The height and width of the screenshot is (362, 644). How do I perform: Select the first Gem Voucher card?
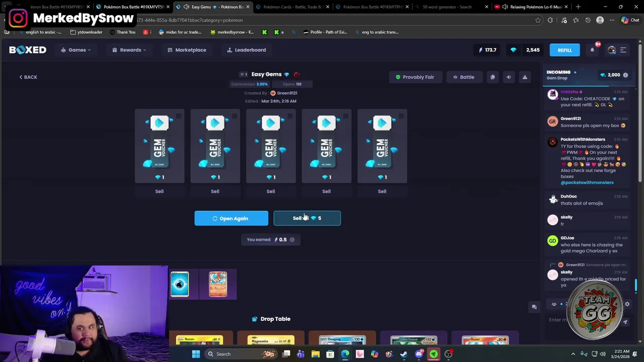coord(159,146)
